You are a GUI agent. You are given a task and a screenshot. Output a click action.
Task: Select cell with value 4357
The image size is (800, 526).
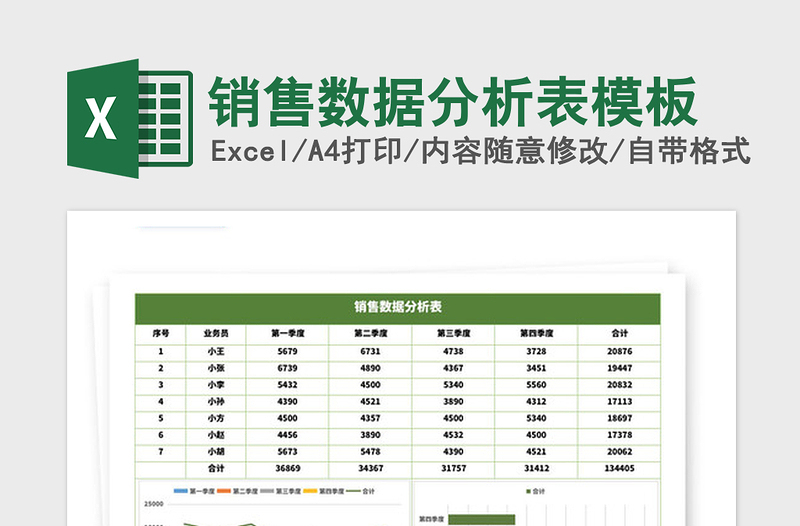tap(370, 418)
